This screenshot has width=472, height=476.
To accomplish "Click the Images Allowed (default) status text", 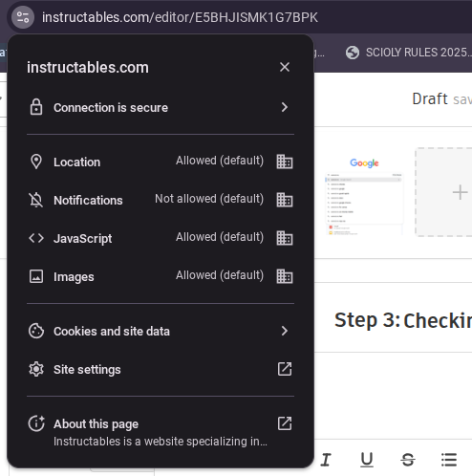I will click(220, 275).
